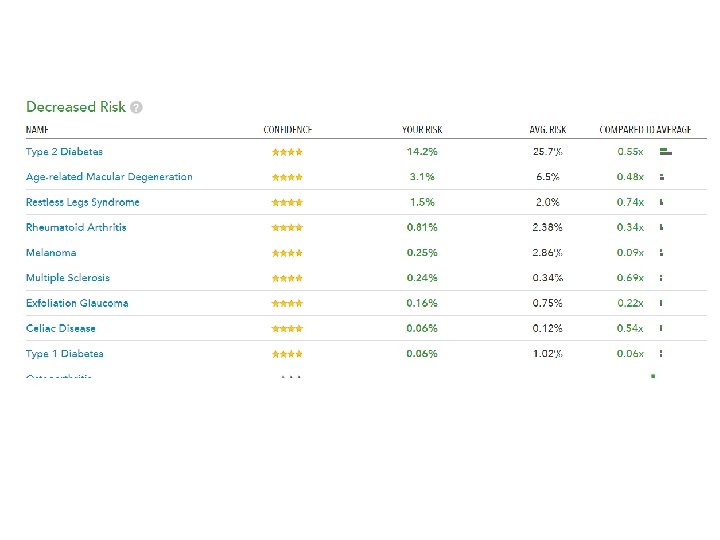The width and height of the screenshot is (720, 540).
Task: Click the 0.75% average risk value
Action: [x=548, y=303]
